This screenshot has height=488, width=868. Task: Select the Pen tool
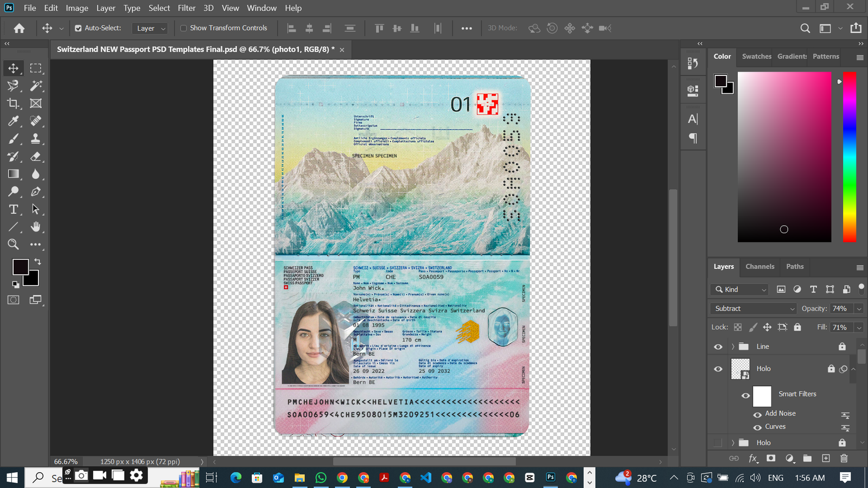pos(36,191)
